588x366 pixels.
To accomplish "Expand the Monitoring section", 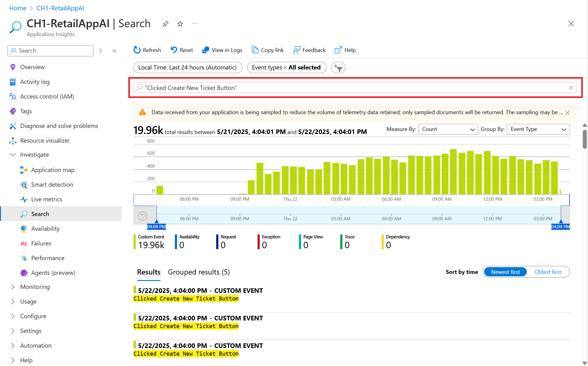I will tap(35, 287).
